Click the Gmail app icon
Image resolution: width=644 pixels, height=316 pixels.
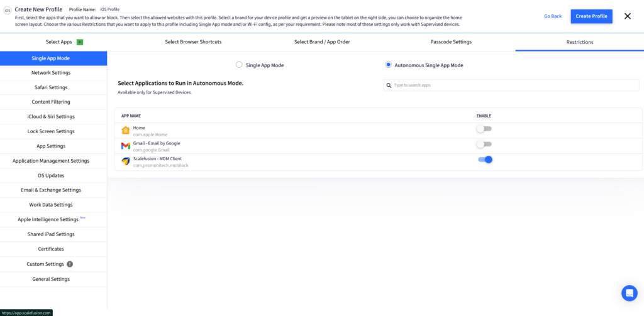tap(126, 146)
